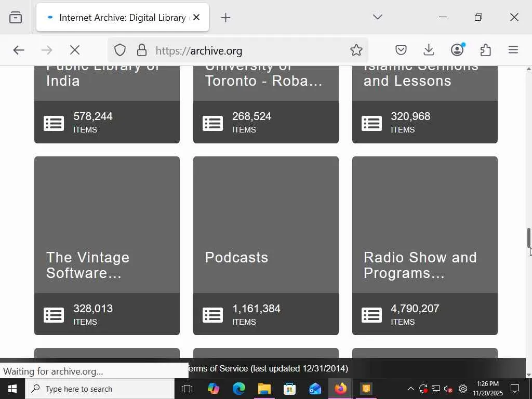Image resolution: width=532 pixels, height=399 pixels.
Task: Open Firefox View in the tab bar
Action: 16,18
